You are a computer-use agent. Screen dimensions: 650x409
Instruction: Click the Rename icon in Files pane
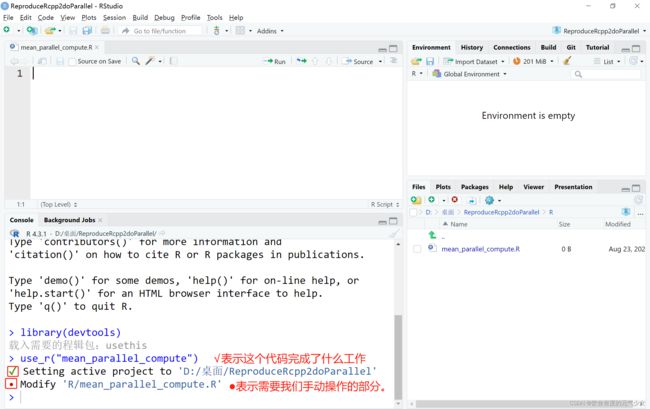coord(472,200)
